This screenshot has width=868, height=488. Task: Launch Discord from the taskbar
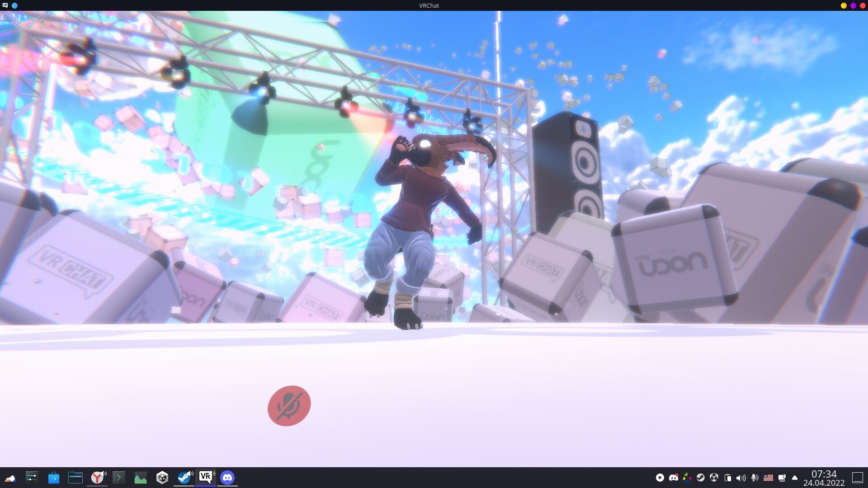[x=227, y=477]
